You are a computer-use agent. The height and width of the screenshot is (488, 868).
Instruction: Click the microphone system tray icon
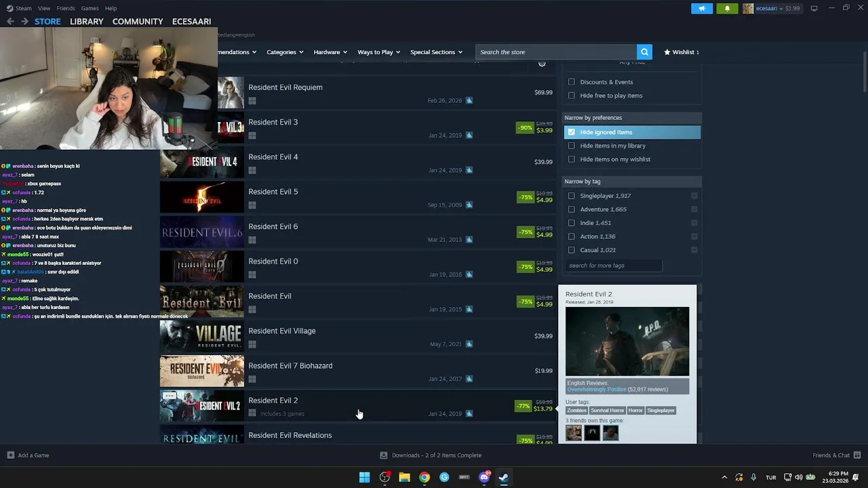[753, 477]
